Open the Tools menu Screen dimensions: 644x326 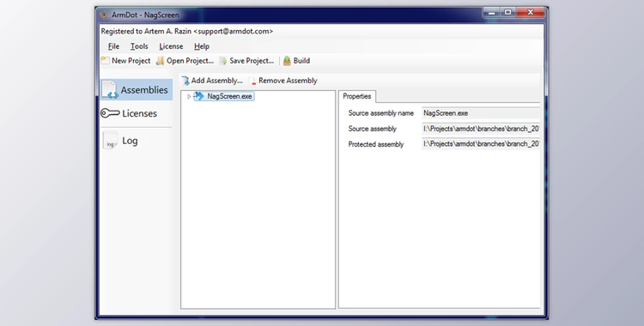click(x=139, y=46)
